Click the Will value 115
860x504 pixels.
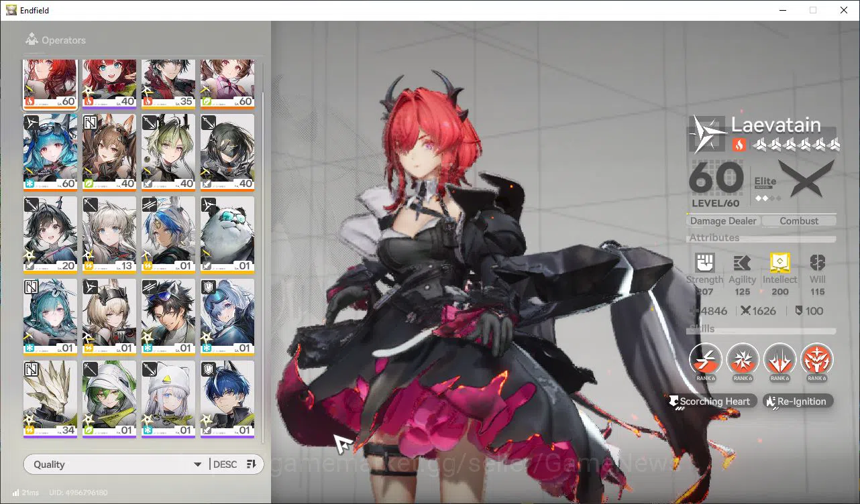pyautogui.click(x=817, y=292)
